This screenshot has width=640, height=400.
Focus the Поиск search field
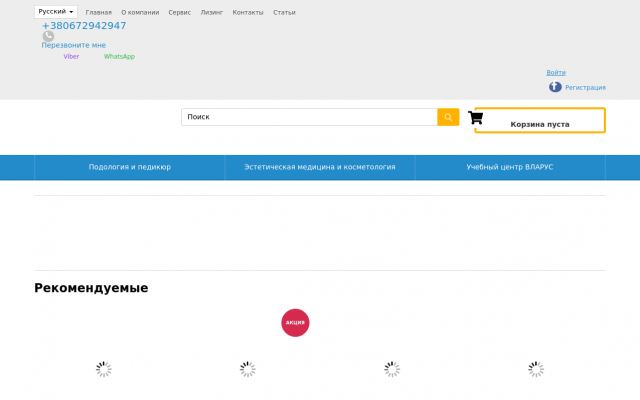[x=309, y=117]
